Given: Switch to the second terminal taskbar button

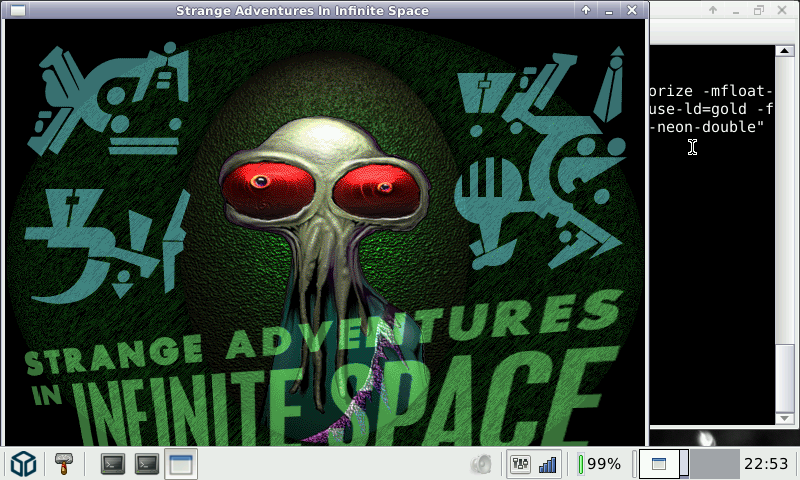Looking at the screenshot, I should click(147, 464).
